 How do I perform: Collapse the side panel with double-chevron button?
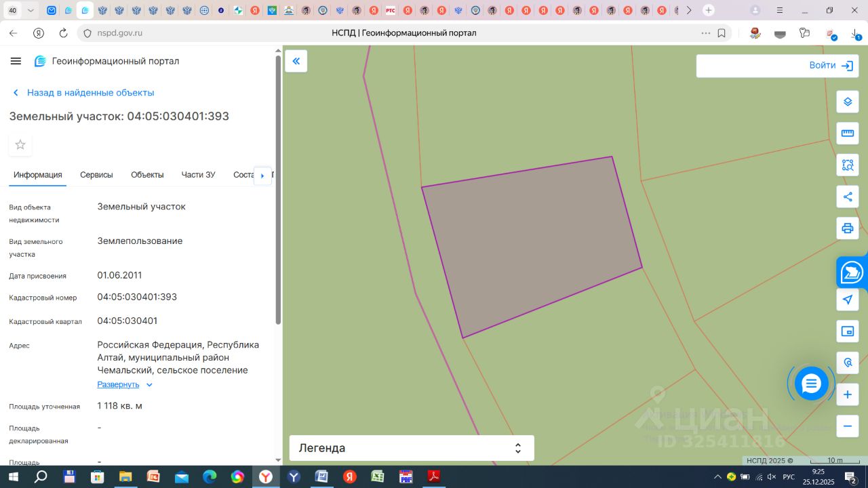coord(296,61)
